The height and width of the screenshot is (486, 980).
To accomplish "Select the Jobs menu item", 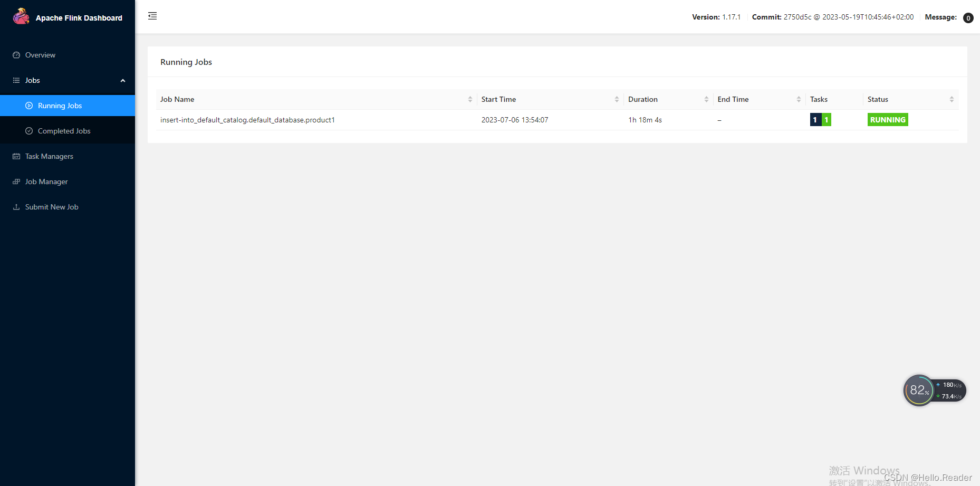I will [x=68, y=80].
